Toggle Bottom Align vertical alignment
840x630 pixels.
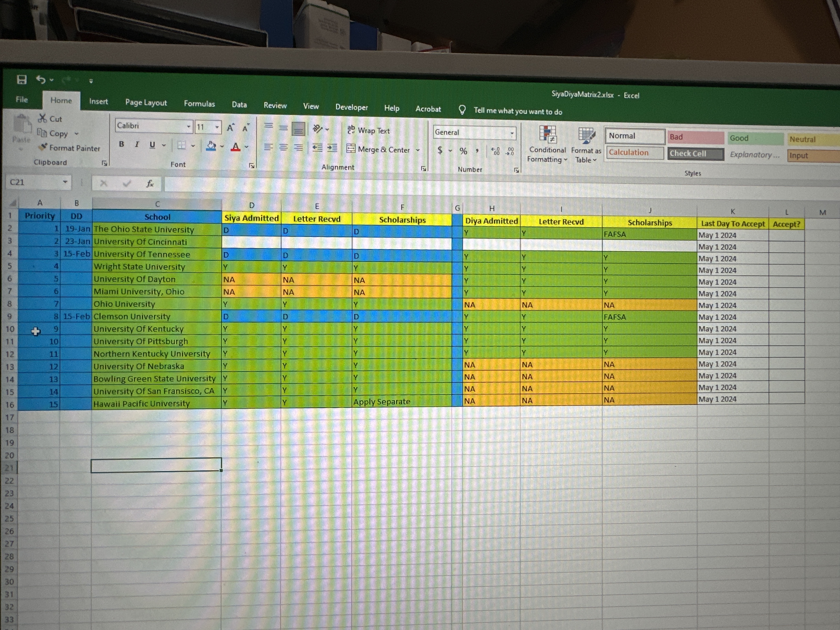pyautogui.click(x=298, y=129)
